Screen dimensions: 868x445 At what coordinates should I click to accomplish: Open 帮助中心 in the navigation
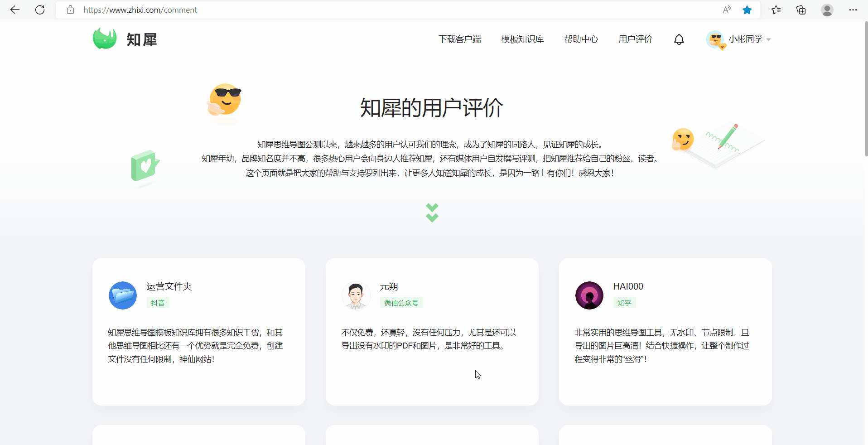(581, 39)
